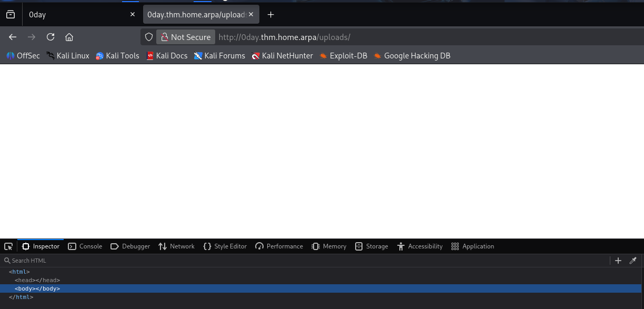644x309 pixels.
Task: Navigate back to the previous page
Action: click(x=13, y=37)
